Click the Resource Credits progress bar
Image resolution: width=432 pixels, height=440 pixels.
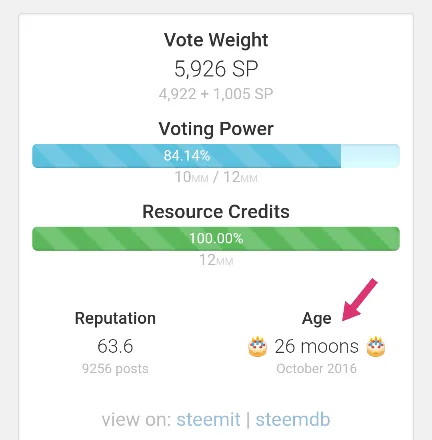(216, 239)
